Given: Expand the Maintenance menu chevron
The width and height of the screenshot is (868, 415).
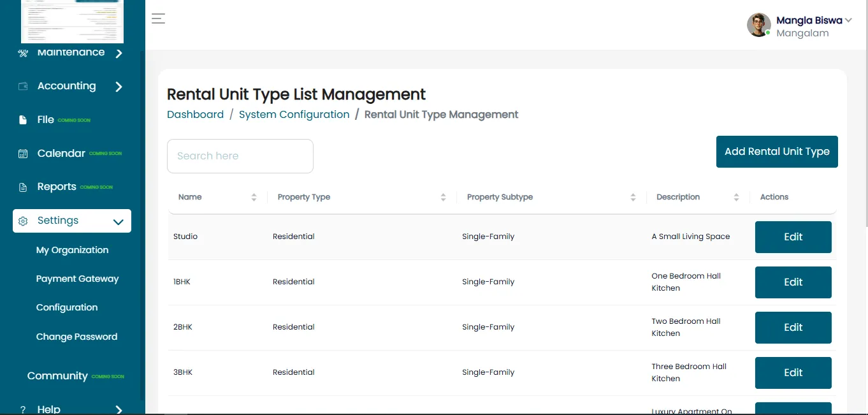Looking at the screenshot, I should coord(119,54).
